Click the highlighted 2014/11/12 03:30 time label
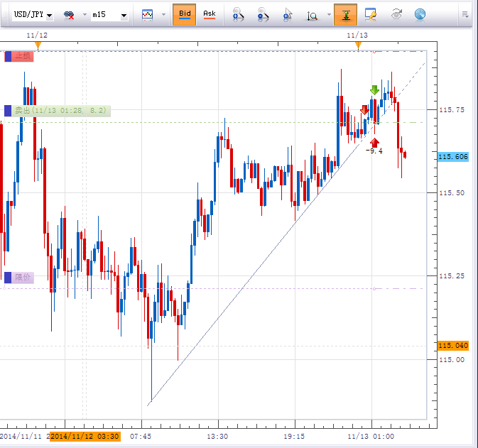Image resolution: width=478 pixels, height=448 pixels. [x=85, y=437]
